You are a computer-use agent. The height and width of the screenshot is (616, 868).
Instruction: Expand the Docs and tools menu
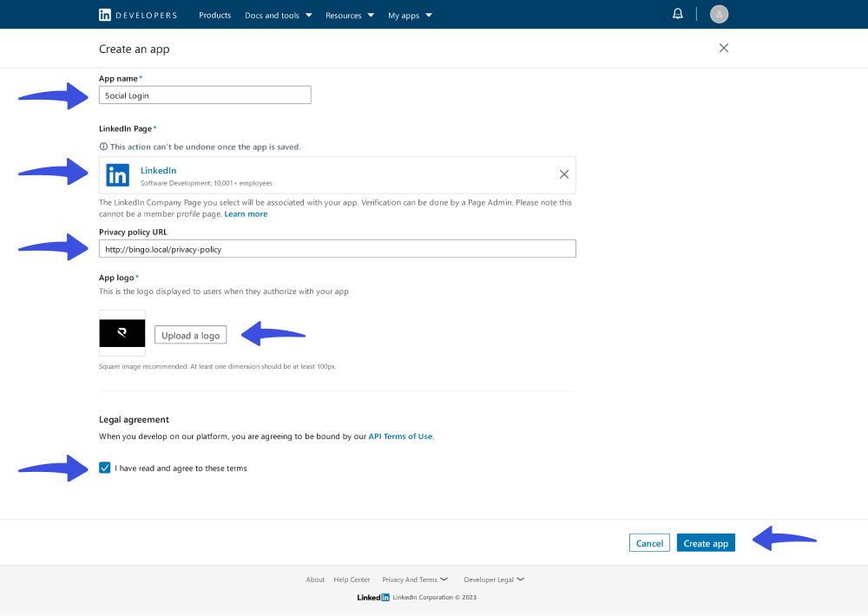(279, 16)
